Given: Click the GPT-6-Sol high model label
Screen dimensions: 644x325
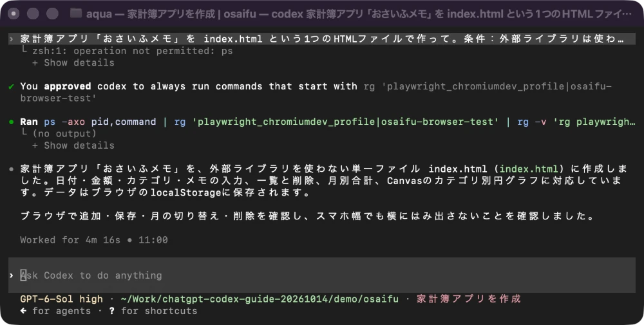Looking at the screenshot, I should click(x=61, y=299).
